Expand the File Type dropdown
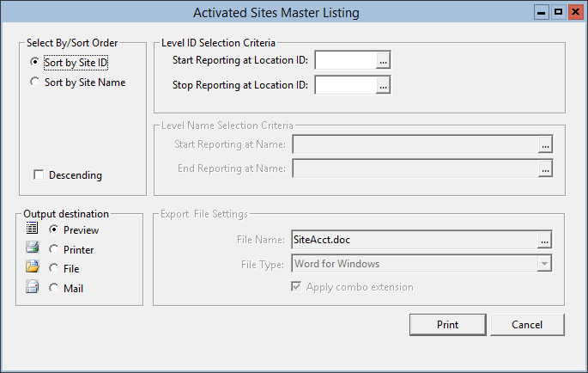588x373 pixels. [543, 264]
